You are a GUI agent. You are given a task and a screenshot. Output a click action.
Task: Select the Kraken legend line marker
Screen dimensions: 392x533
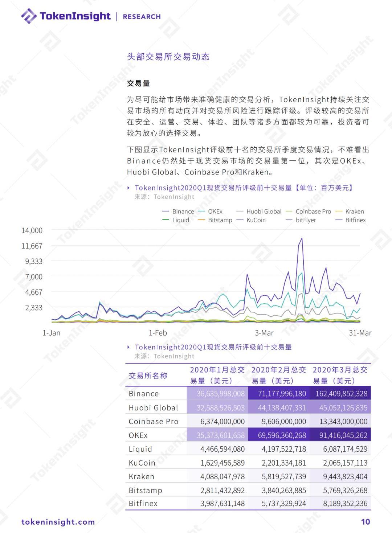click(x=339, y=212)
